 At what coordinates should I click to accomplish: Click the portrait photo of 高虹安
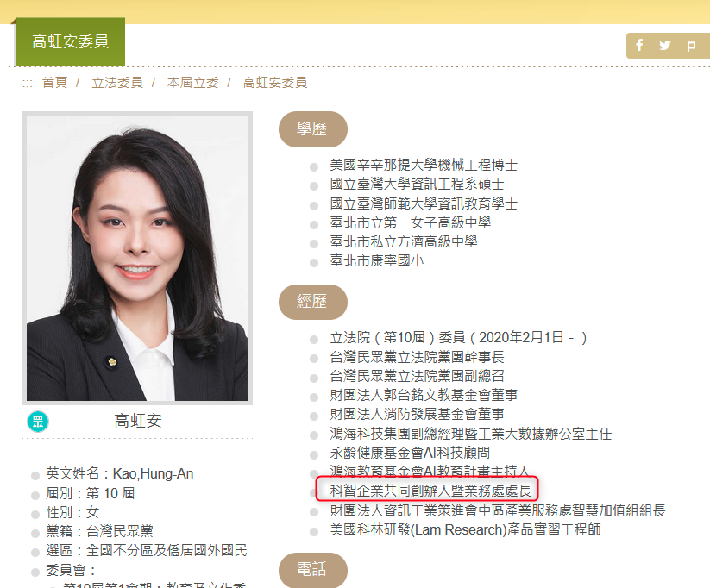click(138, 258)
